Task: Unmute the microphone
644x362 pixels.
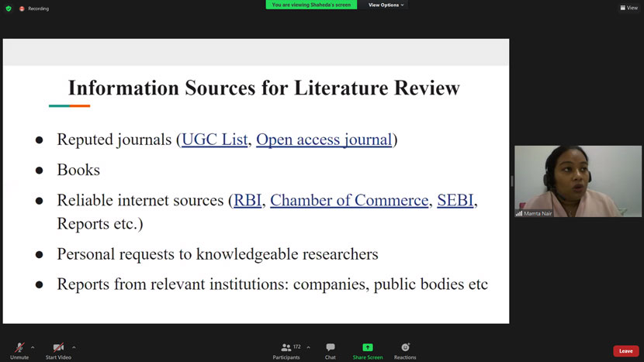Action: click(19, 348)
